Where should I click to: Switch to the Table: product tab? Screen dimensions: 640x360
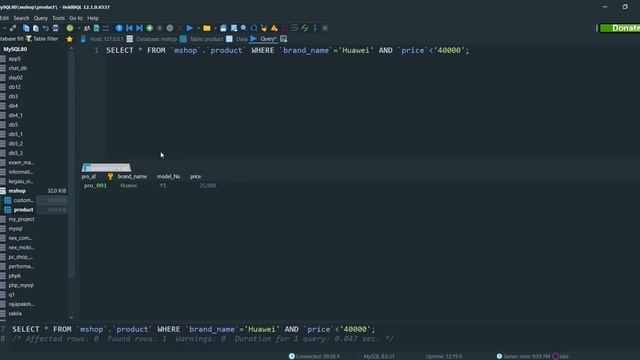tap(202, 39)
